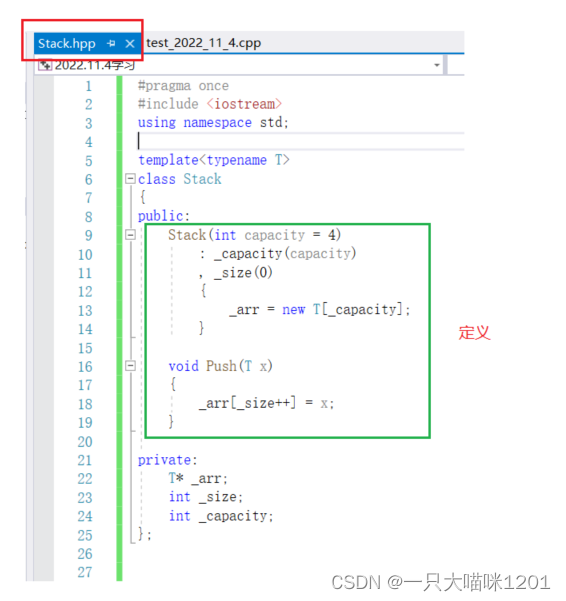
Task: Click the 'public:' access specifier
Action: pyautogui.click(x=164, y=216)
